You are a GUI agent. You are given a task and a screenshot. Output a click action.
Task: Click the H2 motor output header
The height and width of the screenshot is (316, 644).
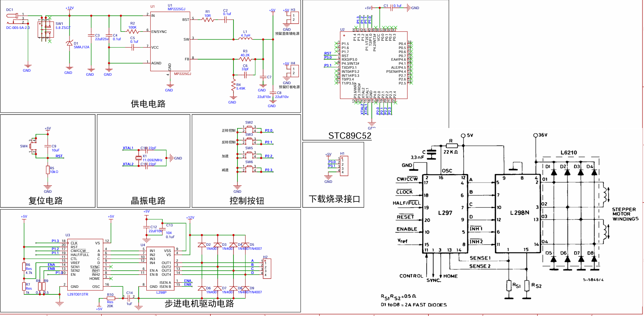(267, 269)
